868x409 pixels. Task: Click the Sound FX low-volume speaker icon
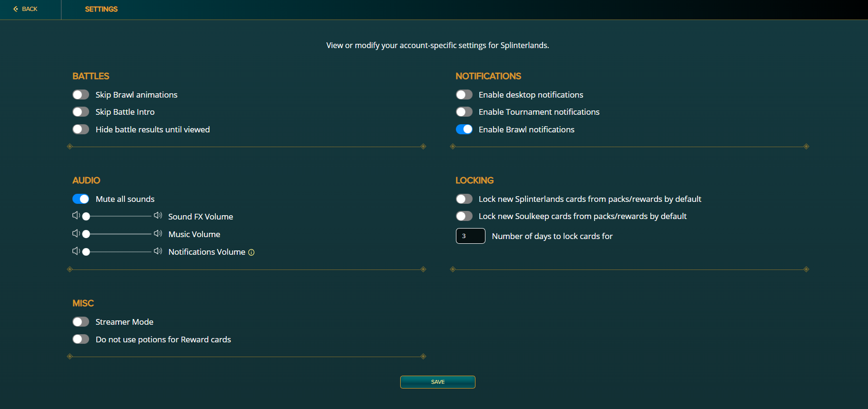coord(76,216)
